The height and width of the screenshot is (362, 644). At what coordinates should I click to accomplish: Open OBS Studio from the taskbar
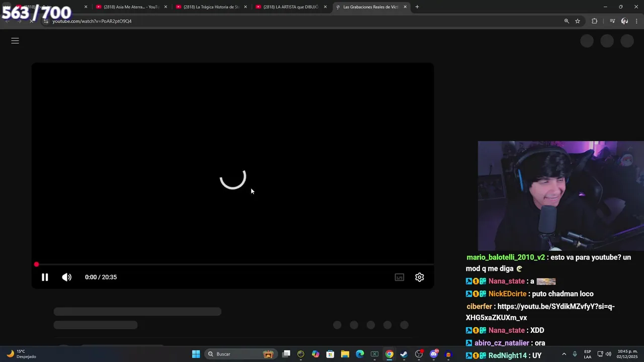click(x=419, y=354)
